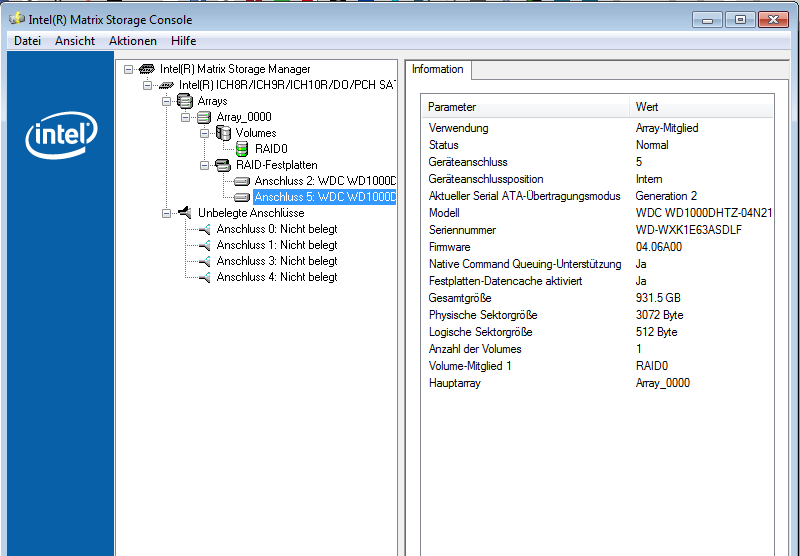Image resolution: width=800 pixels, height=556 pixels.
Task: Click the green RAID0 volume icon
Action: [x=242, y=149]
